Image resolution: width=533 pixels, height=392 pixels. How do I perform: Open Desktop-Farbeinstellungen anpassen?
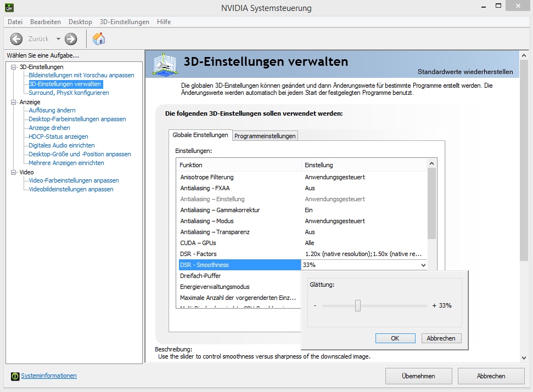[77, 119]
